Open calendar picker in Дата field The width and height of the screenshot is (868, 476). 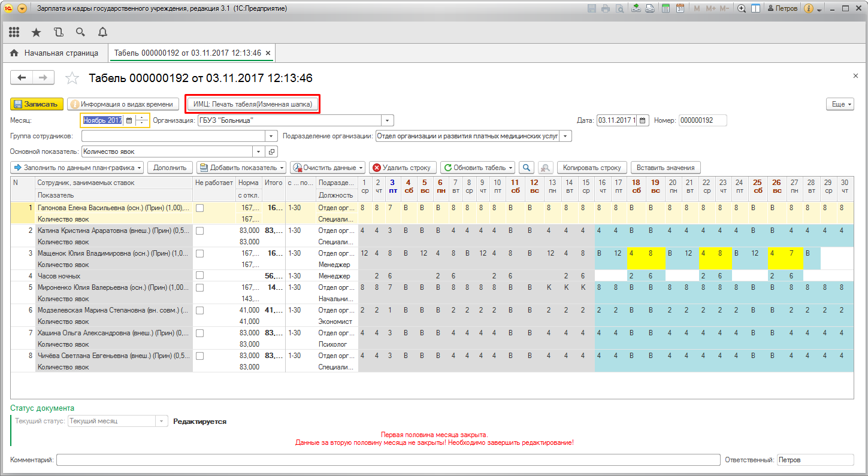[x=643, y=120]
